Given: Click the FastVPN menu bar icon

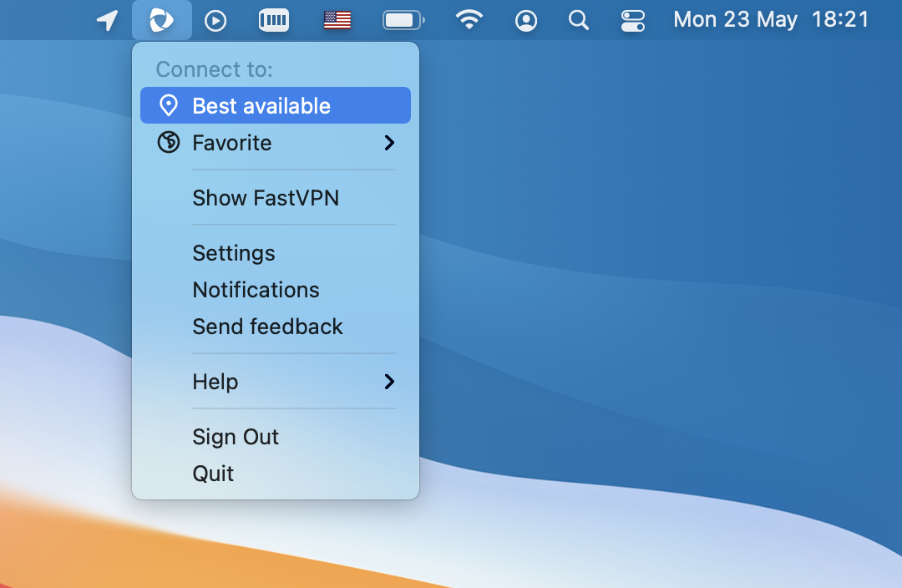Looking at the screenshot, I should pos(162,20).
